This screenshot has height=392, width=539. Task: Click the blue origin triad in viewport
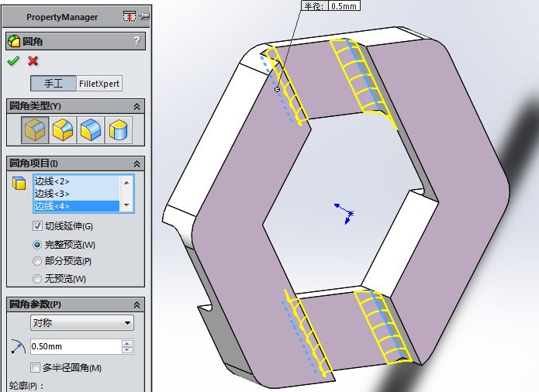[345, 213]
